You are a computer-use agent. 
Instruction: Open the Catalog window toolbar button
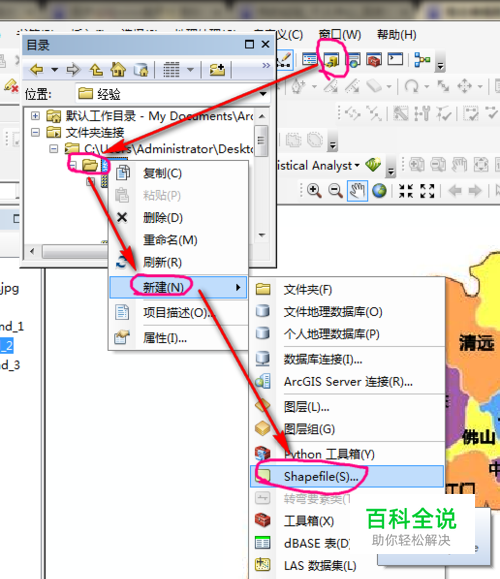point(331,59)
